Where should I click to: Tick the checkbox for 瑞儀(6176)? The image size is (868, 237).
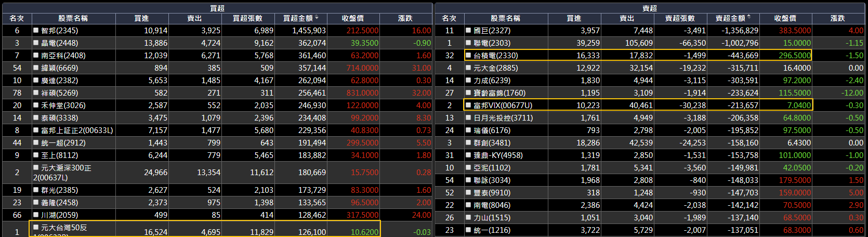(468, 130)
